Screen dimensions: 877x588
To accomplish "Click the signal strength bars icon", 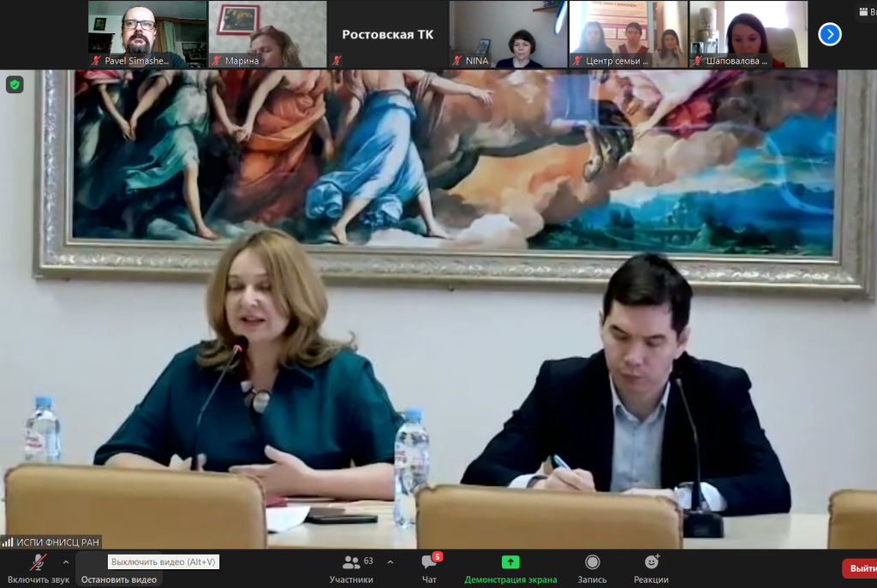I will tap(8, 542).
